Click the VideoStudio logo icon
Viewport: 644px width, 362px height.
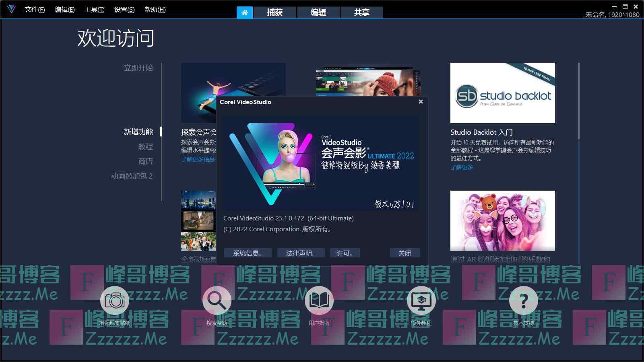(11, 9)
